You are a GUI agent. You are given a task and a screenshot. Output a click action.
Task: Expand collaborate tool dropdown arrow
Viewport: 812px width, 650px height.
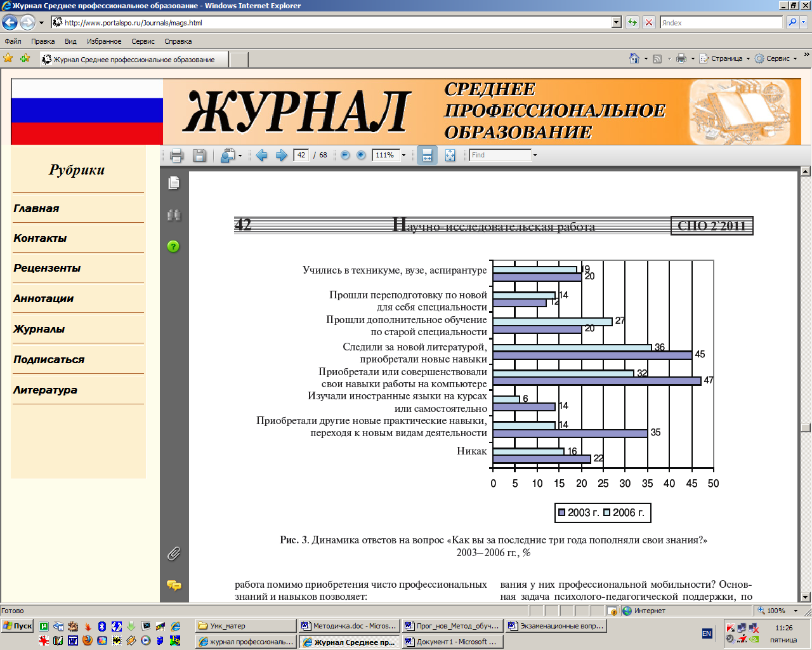pyautogui.click(x=240, y=156)
